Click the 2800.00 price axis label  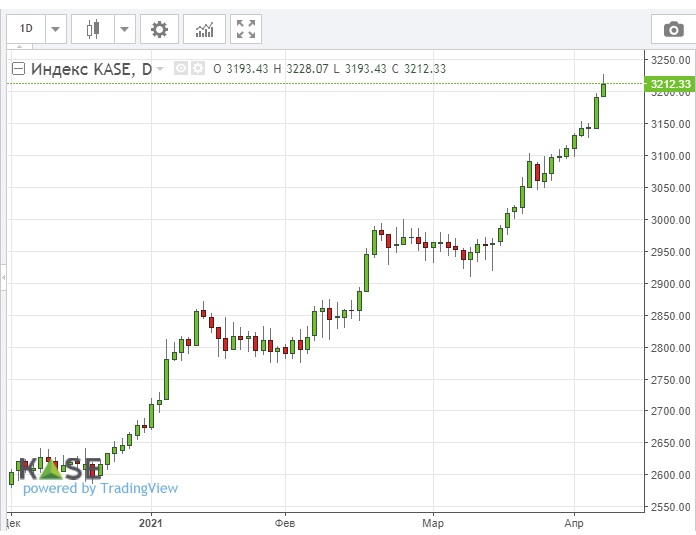tap(670, 348)
